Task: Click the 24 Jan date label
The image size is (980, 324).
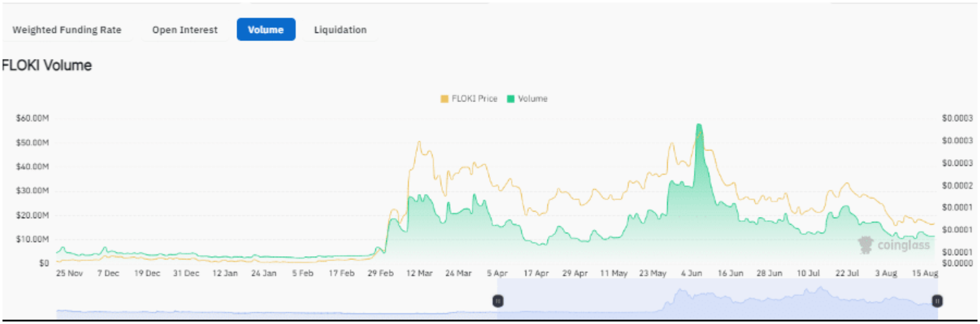Action: 264,273
